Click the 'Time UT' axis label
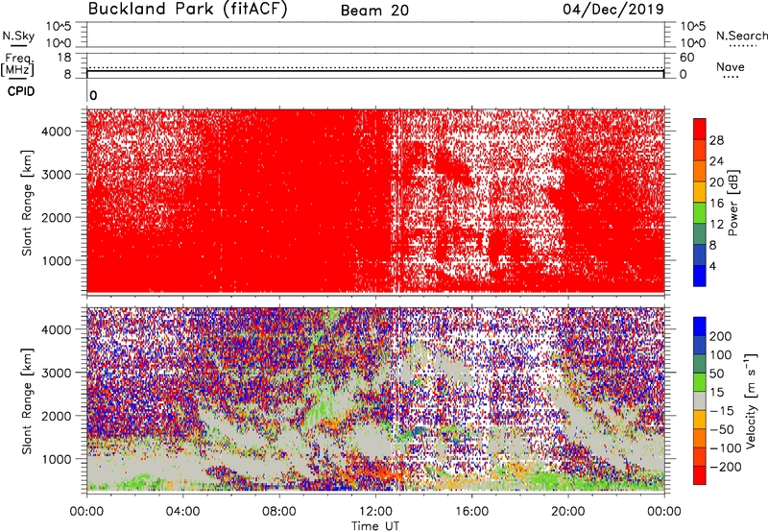 (x=375, y=526)
